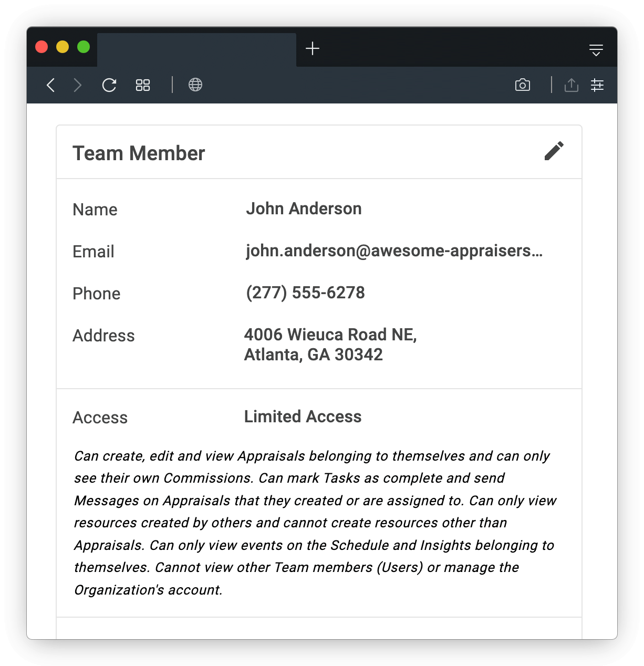644x666 pixels.
Task: Open the tile view grid icon
Action: point(142,85)
